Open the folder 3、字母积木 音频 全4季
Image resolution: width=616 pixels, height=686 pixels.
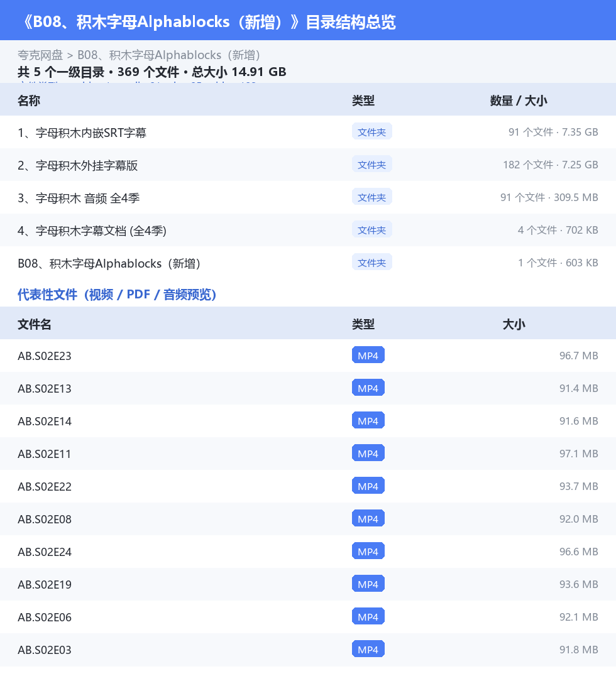[x=79, y=198]
